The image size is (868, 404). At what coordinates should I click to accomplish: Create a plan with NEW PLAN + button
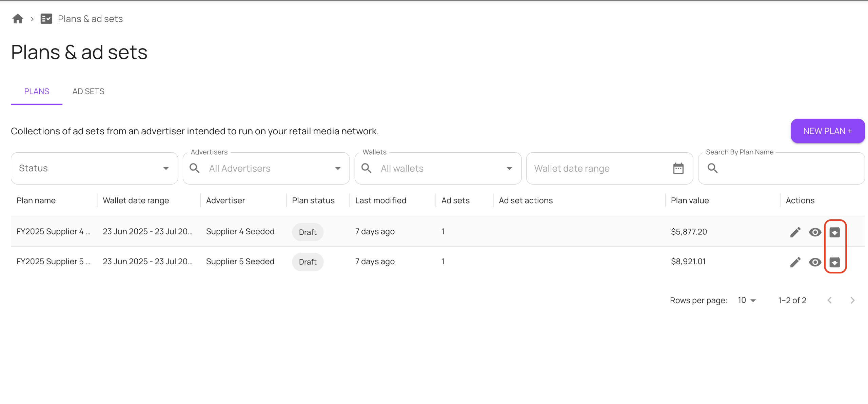click(x=827, y=131)
